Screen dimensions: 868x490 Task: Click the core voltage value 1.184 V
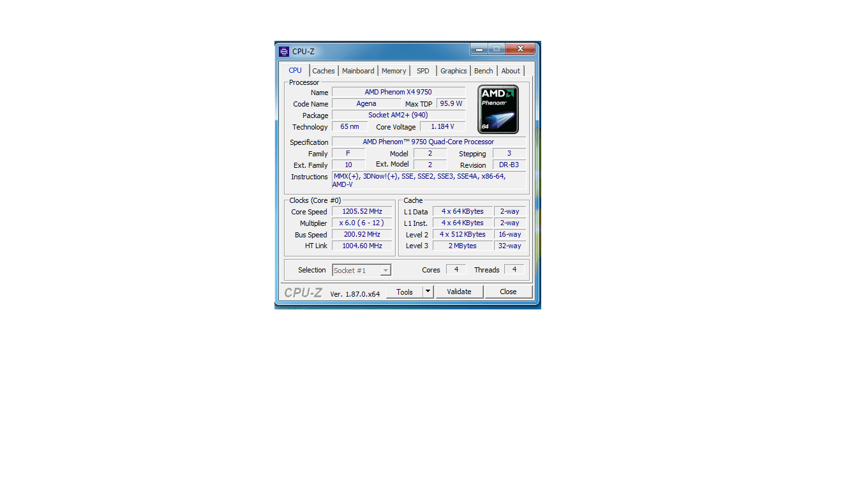442,126
